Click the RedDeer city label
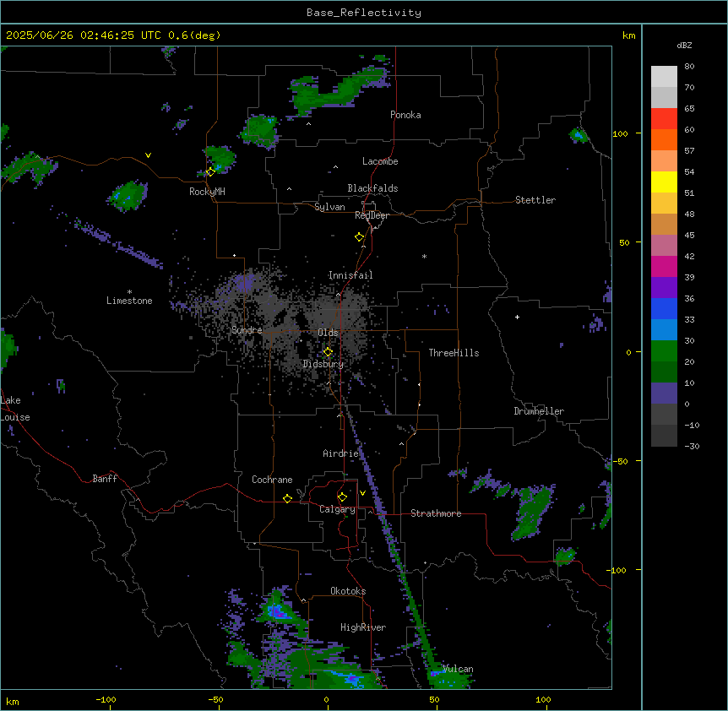 coord(372,215)
